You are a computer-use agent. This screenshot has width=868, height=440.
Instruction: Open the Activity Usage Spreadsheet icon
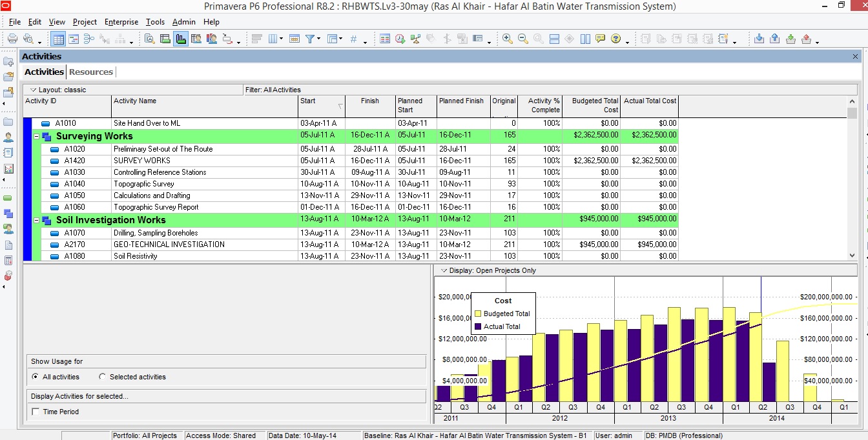point(165,39)
